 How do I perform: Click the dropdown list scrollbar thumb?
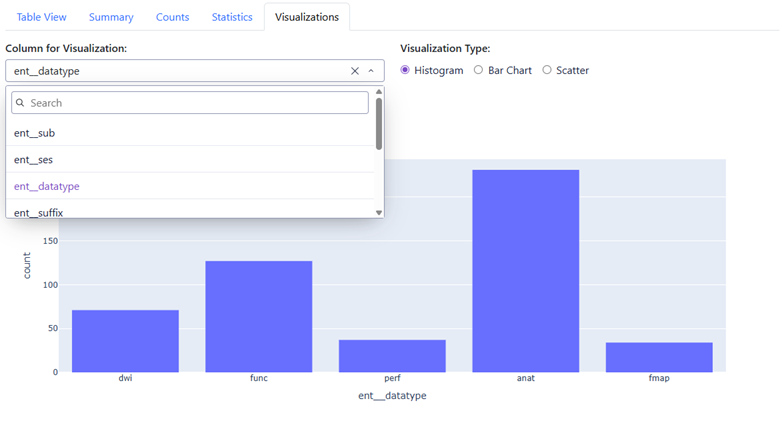coord(379,123)
